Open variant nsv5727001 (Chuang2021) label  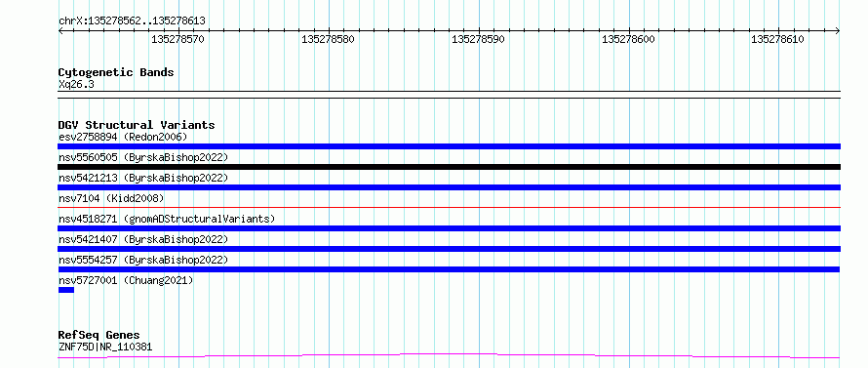tap(126, 280)
